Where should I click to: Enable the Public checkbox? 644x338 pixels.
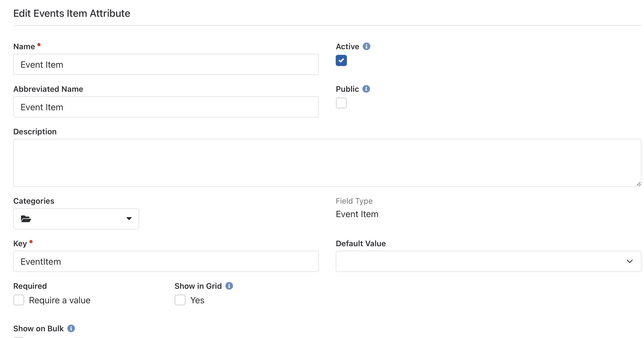point(341,103)
